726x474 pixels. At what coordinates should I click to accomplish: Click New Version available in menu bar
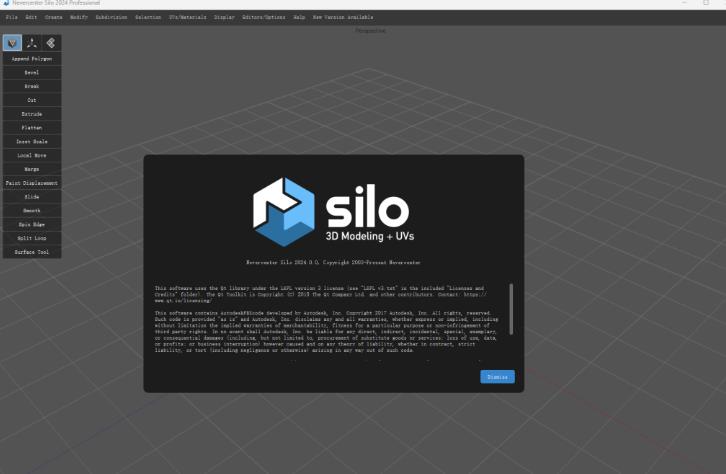(343, 17)
